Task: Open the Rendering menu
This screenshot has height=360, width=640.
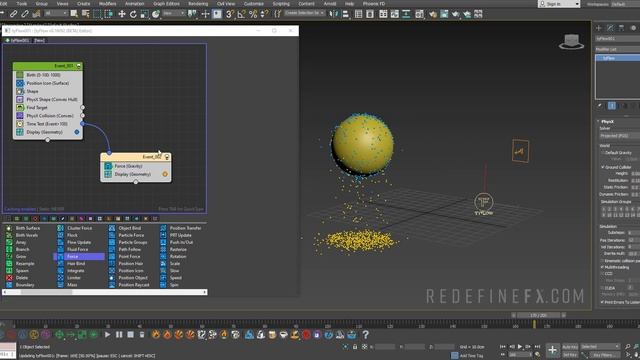Action: [198, 4]
